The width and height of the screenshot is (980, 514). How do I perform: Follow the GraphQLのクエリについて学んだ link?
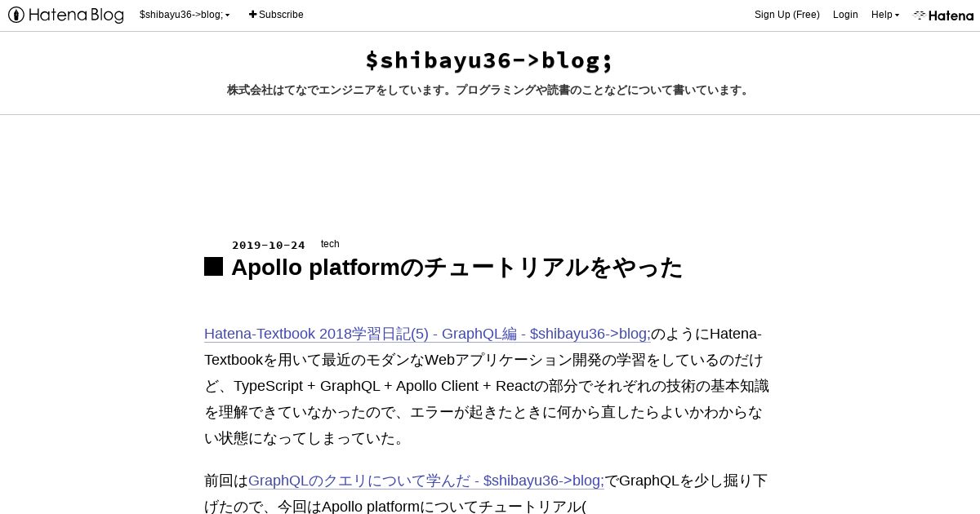coord(425,481)
